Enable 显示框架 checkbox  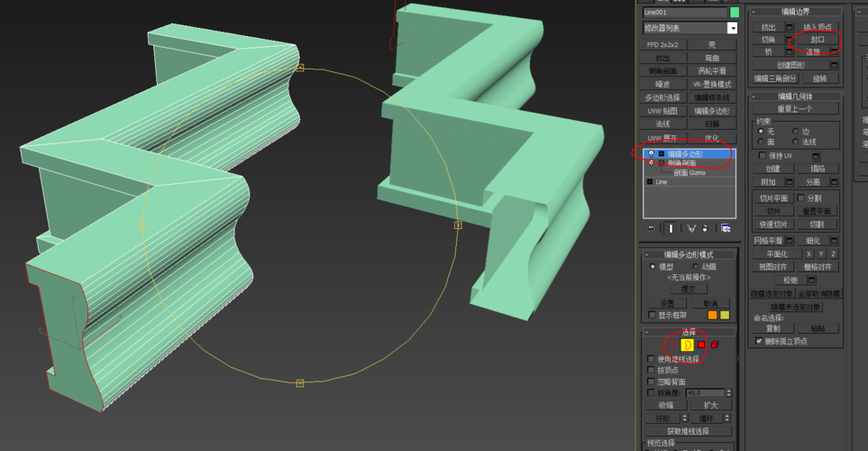click(x=652, y=315)
